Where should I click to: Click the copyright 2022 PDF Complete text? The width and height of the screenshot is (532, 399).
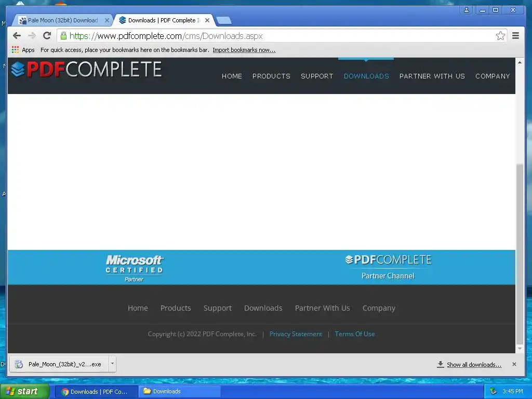point(202,334)
